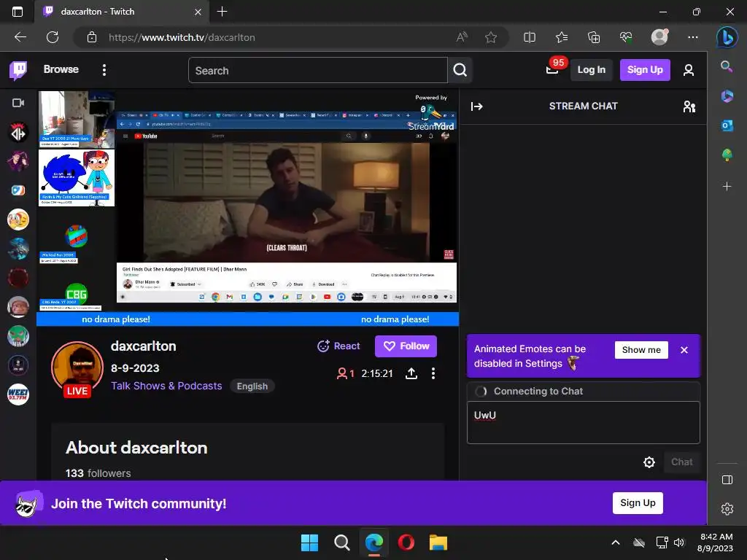The image size is (747, 560).
Task: Open Prime loot notifications with 95 badge
Action: [x=553, y=69]
